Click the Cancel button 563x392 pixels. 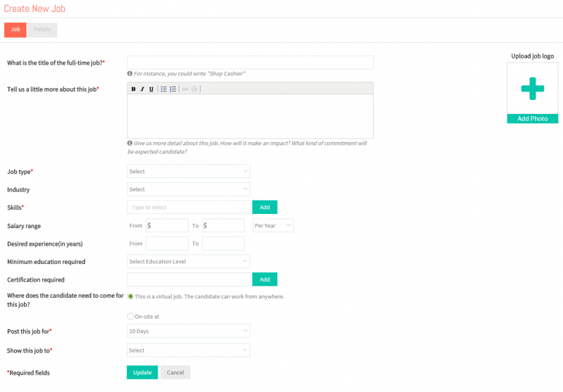175,372
